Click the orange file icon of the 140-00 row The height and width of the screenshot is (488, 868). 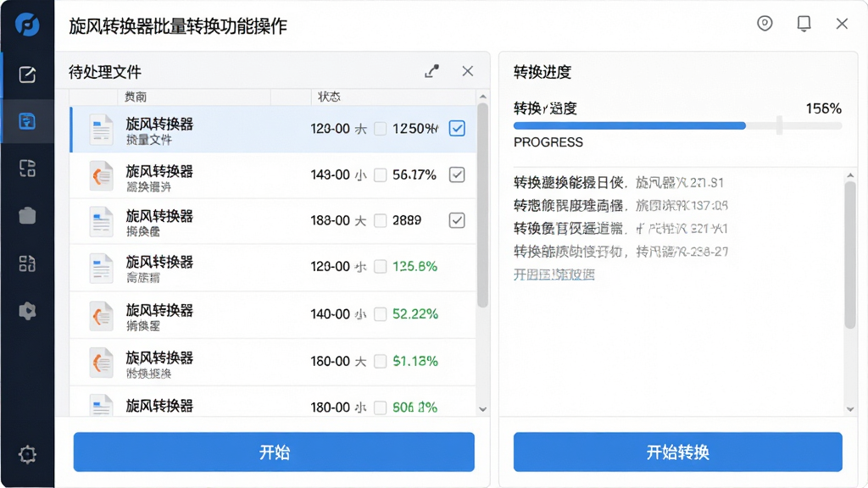click(102, 315)
